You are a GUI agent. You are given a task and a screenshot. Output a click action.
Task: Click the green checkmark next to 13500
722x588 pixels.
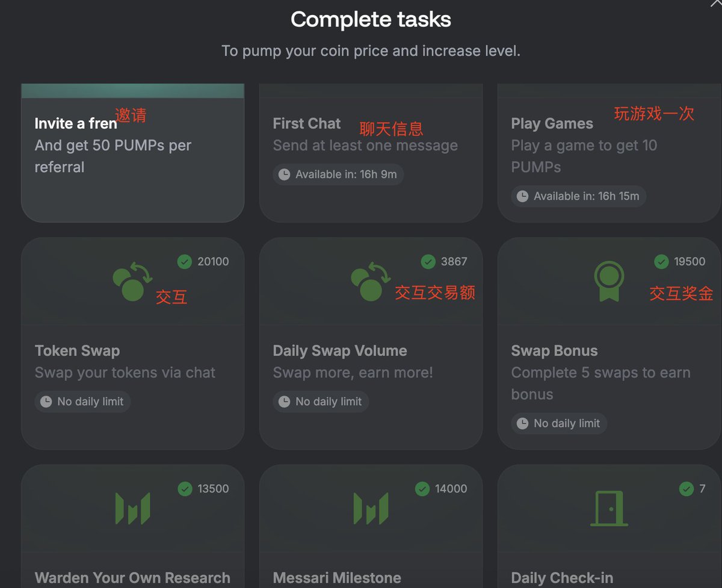[185, 489]
